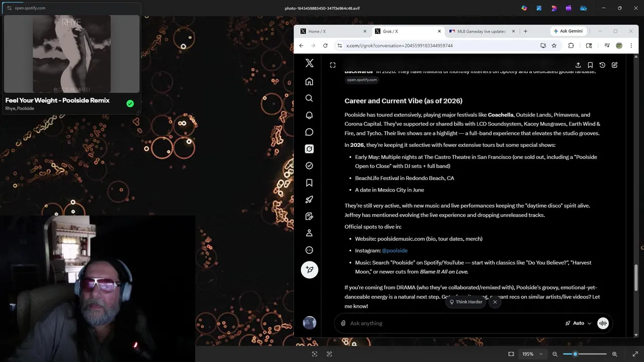The height and width of the screenshot is (362, 644).
Task: Open the Chrome three-dot menu
Action: tap(631, 45)
